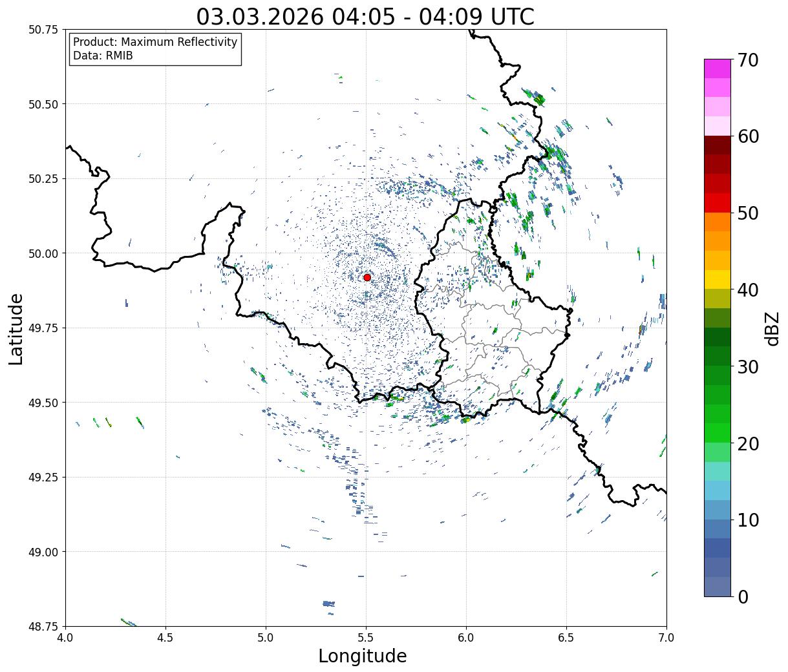Viewport: 788px width, 672px height.
Task: Click the latitude tick label 49.25
Action: point(43,478)
